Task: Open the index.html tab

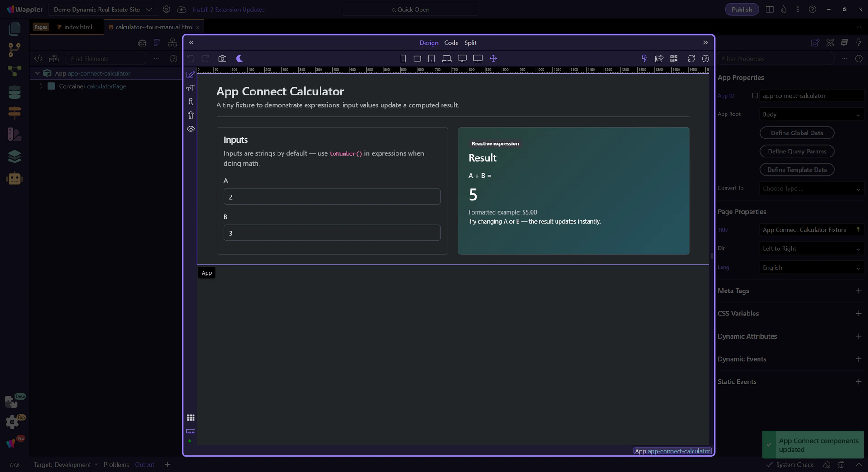Action: click(x=78, y=27)
